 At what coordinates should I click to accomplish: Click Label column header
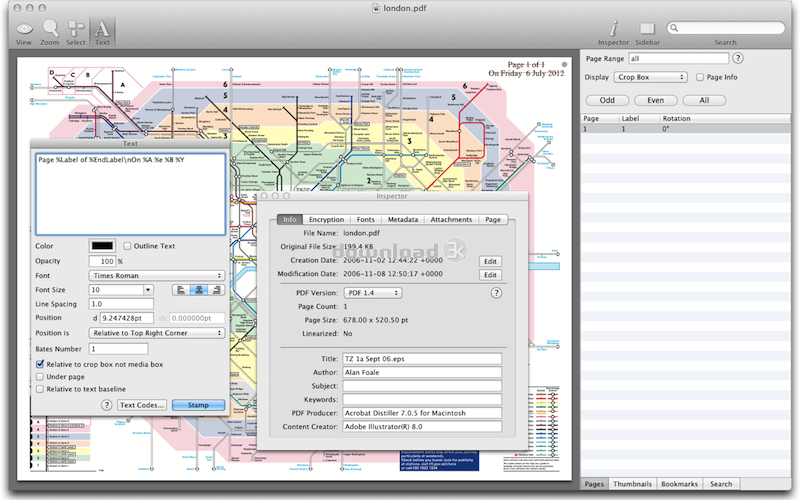638,118
